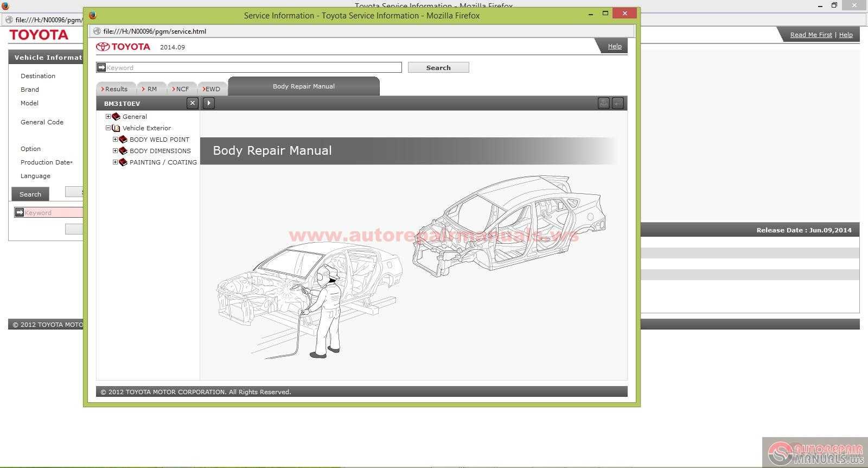Click the Toyota logo in the service window

tap(124, 47)
